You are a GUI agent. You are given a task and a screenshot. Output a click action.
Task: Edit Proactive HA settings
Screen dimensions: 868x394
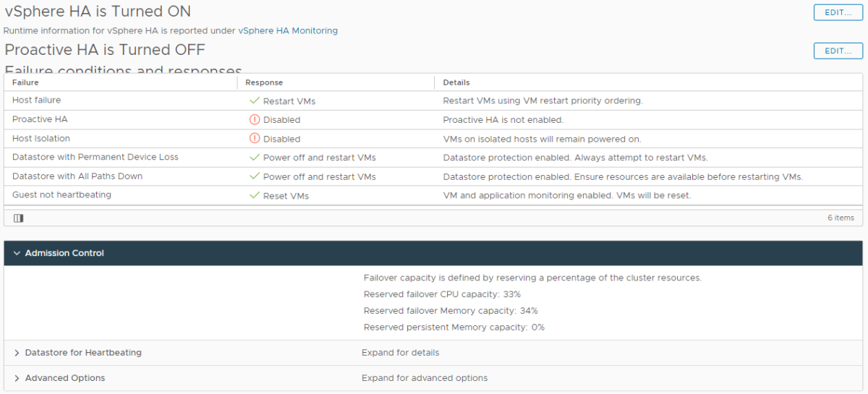pyautogui.click(x=838, y=51)
